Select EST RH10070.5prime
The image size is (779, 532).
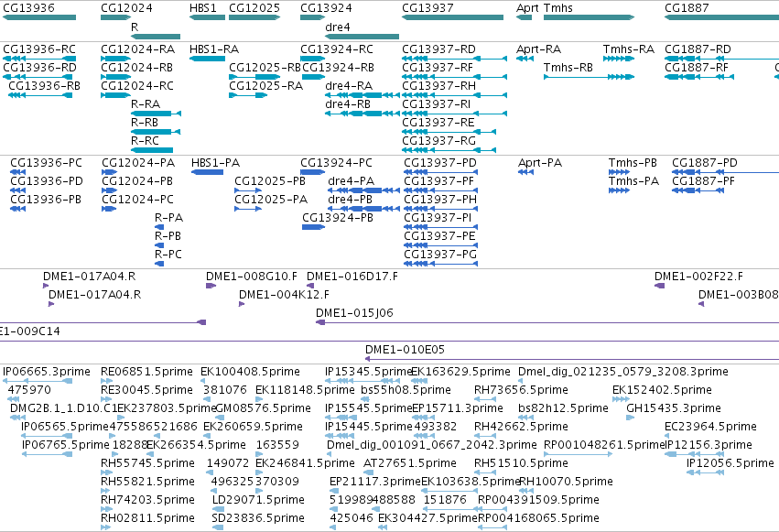point(526,491)
